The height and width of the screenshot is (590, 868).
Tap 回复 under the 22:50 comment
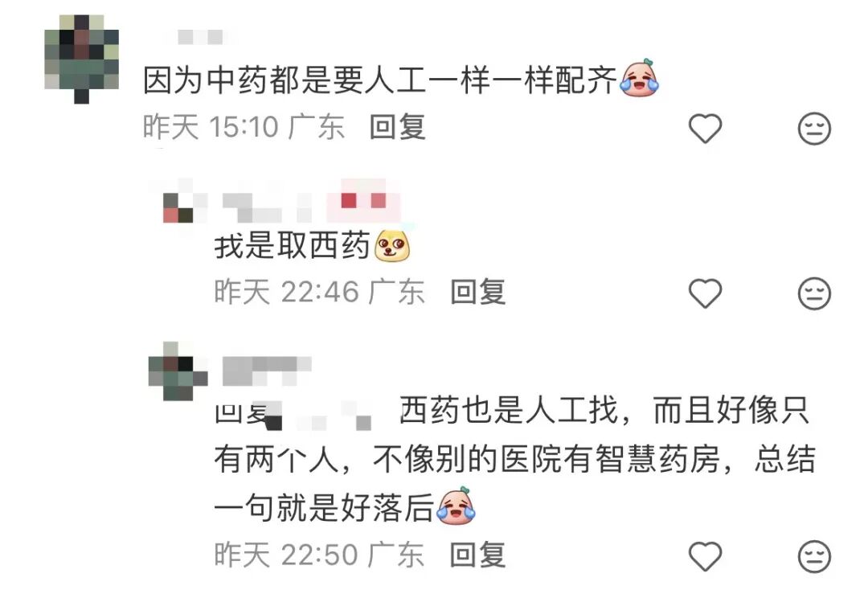pyautogui.click(x=477, y=555)
